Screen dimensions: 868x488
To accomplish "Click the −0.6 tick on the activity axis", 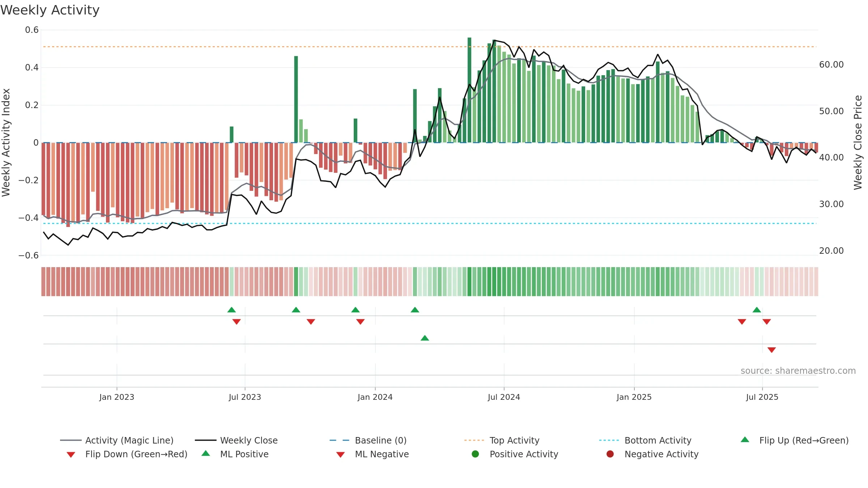I will click(x=29, y=255).
